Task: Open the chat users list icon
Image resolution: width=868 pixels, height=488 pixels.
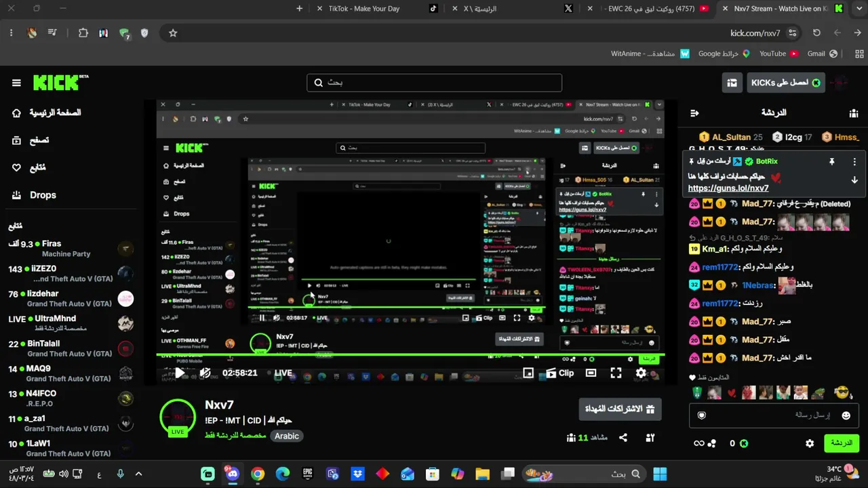Action: click(x=854, y=113)
